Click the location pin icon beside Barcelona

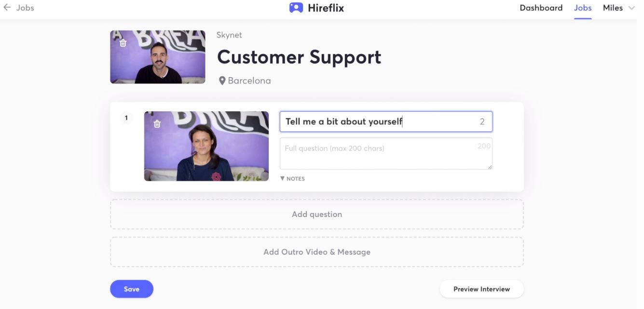point(222,81)
